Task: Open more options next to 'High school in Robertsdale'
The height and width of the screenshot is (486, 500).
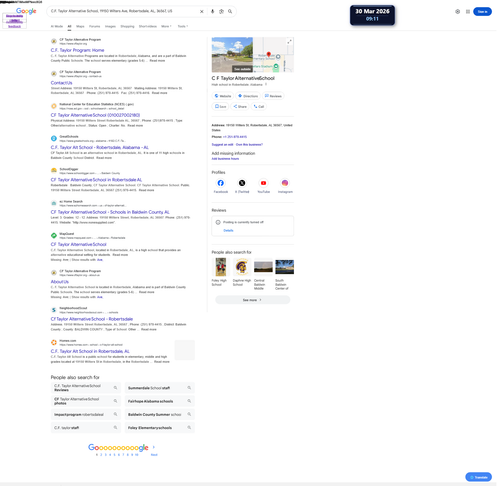Action: 266,85
